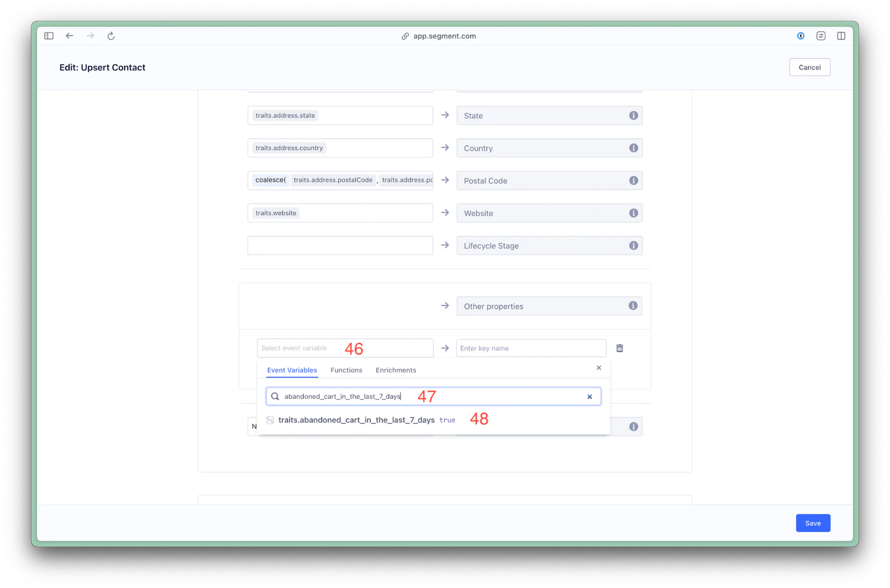
Task: Clear the search text with x icon
Action: coord(590,397)
